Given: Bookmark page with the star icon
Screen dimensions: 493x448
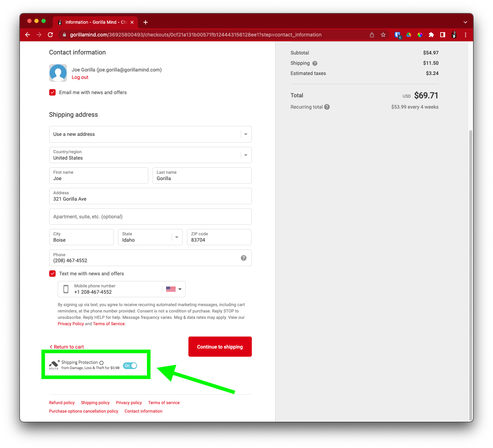Looking at the screenshot, I should pyautogui.click(x=383, y=35).
